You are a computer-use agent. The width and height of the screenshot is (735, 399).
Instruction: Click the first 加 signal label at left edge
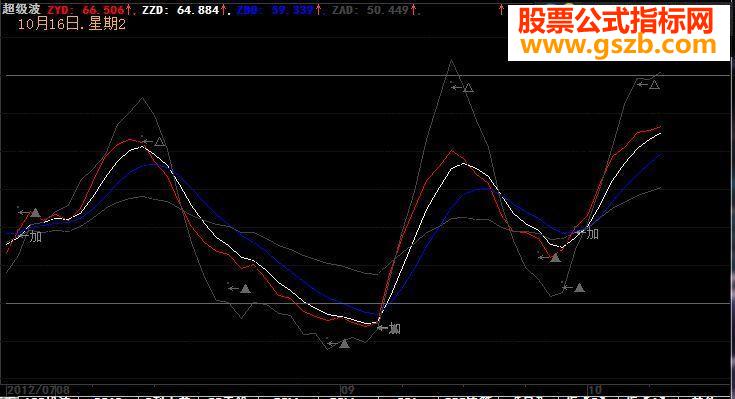36,236
